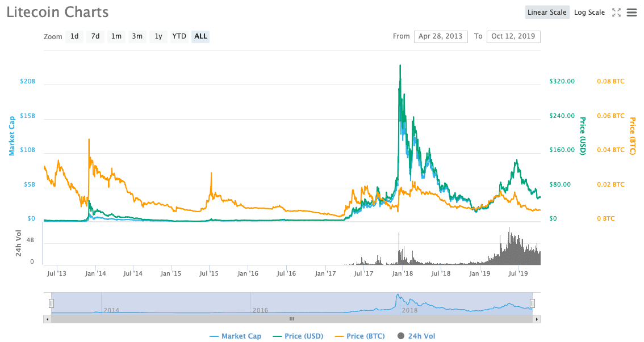Switch to Log Scale
This screenshot has height=342, width=644.
(589, 12)
